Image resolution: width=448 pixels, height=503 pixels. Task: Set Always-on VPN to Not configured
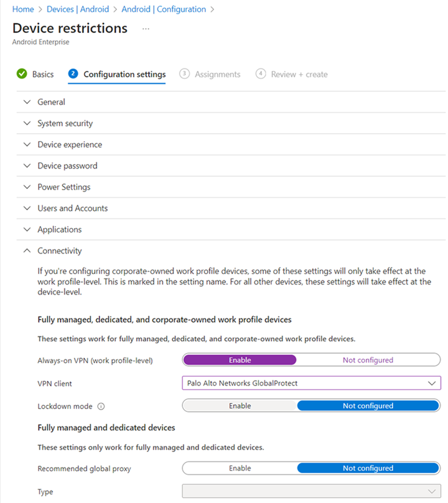pos(368,360)
